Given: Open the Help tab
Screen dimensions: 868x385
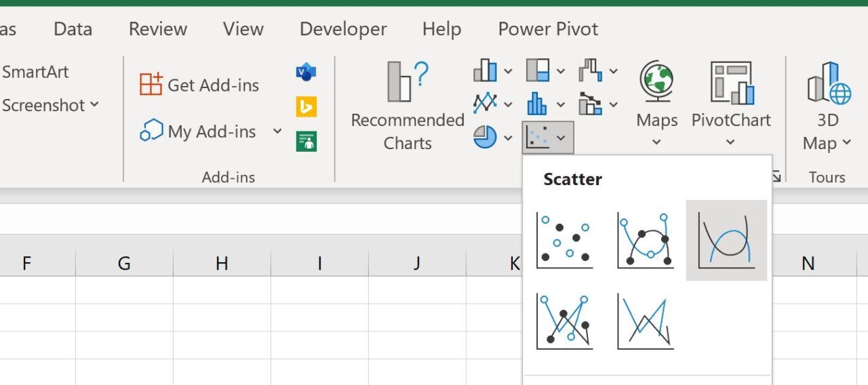Looking at the screenshot, I should click(x=441, y=29).
